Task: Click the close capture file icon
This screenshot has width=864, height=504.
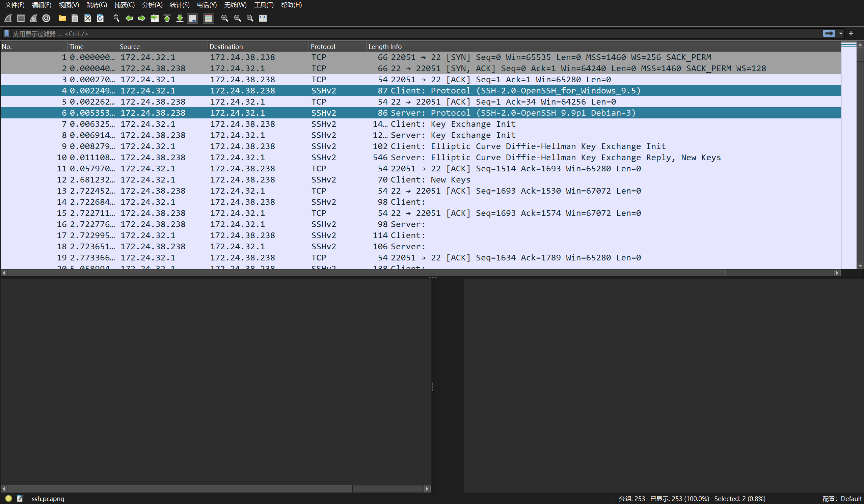Action: point(87,18)
